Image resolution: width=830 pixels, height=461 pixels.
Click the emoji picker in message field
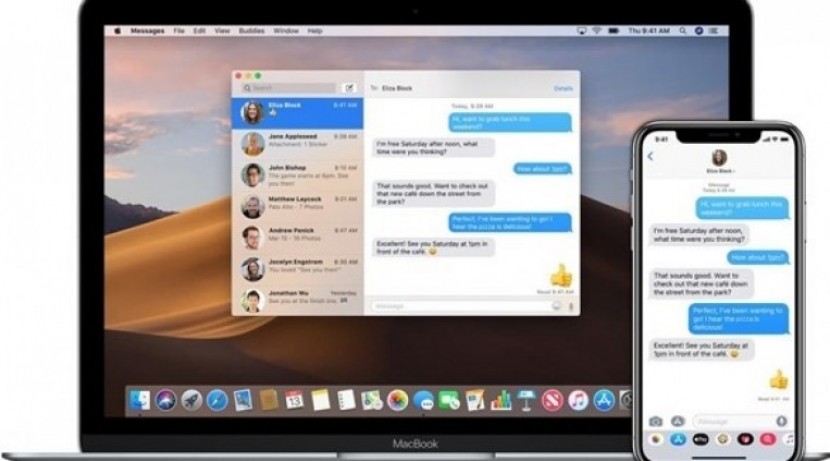tap(557, 306)
